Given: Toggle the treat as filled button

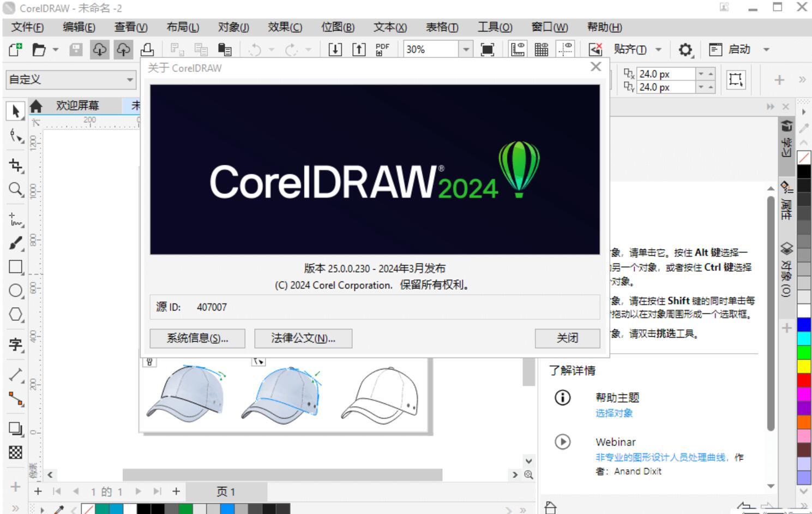Looking at the screenshot, I should click(x=736, y=80).
